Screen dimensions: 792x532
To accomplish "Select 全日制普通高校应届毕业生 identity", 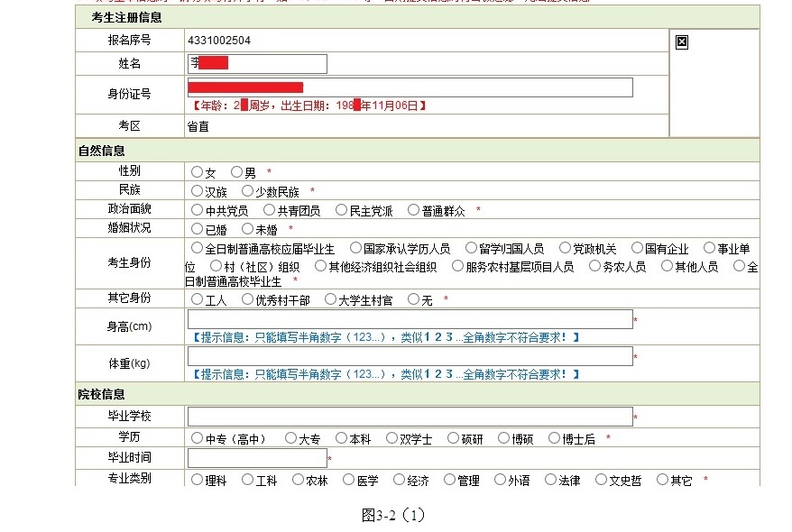I will pos(197,248).
